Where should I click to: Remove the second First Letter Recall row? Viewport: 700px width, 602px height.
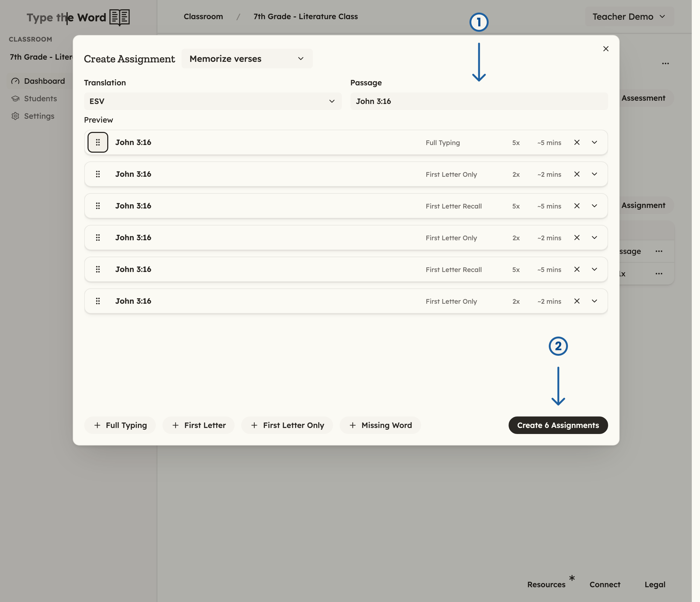pyautogui.click(x=577, y=270)
